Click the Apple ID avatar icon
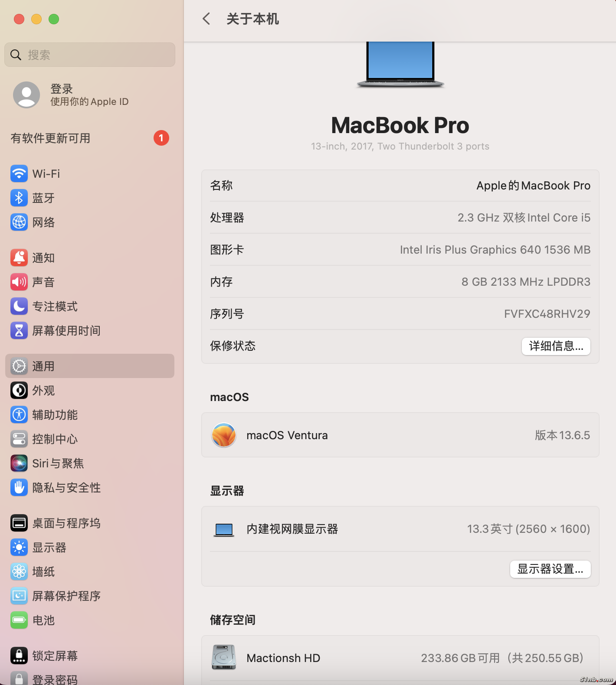The image size is (616, 685). [26, 95]
